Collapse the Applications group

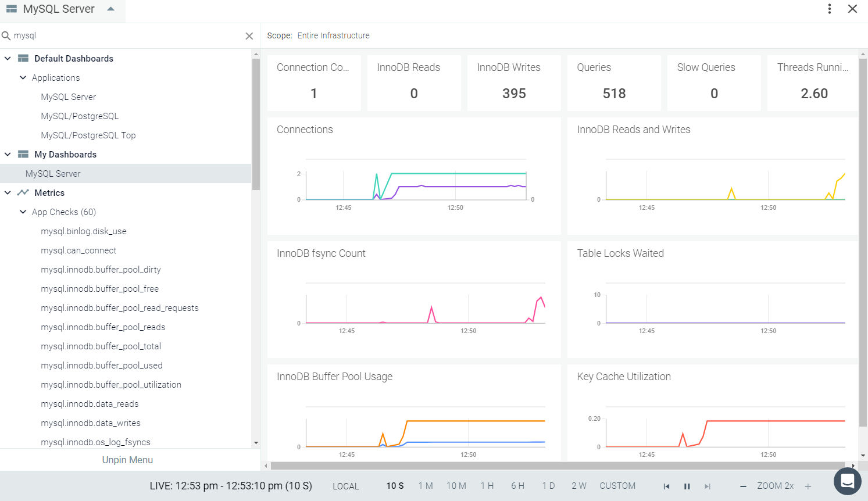point(23,77)
